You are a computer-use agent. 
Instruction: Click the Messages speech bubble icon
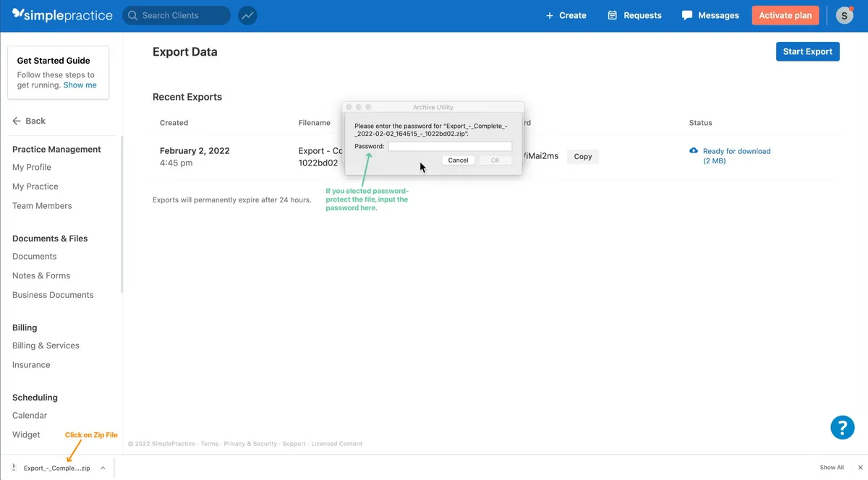687,15
